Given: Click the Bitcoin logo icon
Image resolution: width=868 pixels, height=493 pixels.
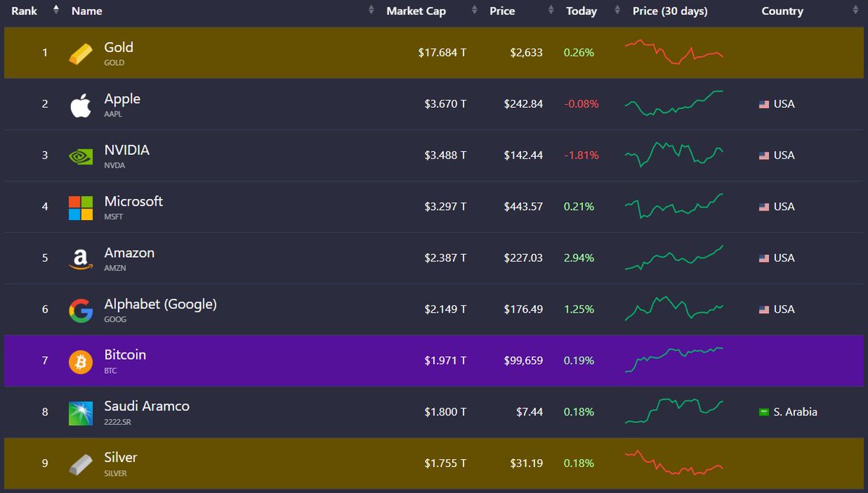Looking at the screenshot, I should pos(80,362).
